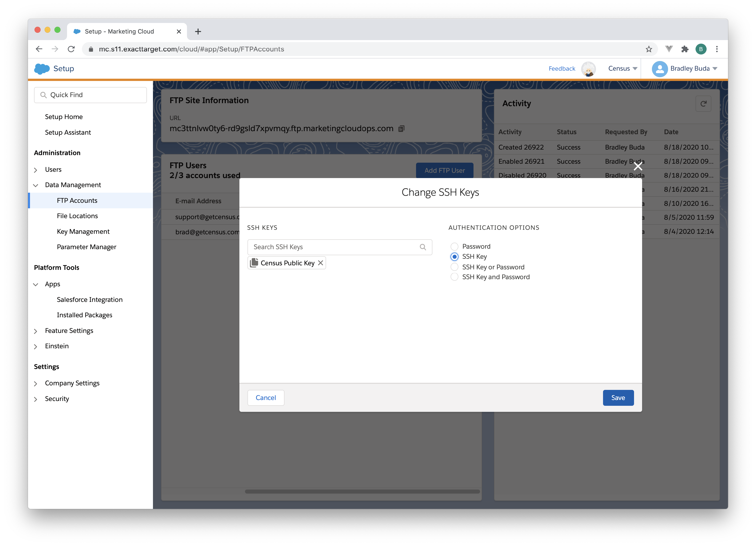Close the Change SSH Keys dialog with X
This screenshot has height=546, width=756.
point(638,166)
